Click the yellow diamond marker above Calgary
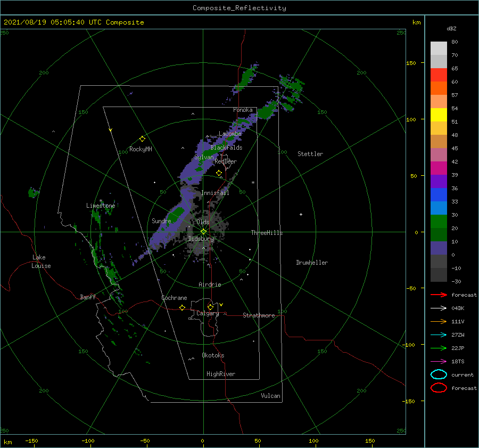This screenshot has height=448, width=479. (x=210, y=307)
